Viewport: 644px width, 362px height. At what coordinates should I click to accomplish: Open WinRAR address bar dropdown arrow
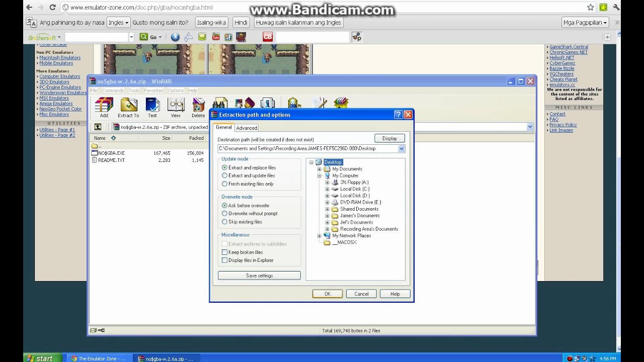[x=530, y=127]
